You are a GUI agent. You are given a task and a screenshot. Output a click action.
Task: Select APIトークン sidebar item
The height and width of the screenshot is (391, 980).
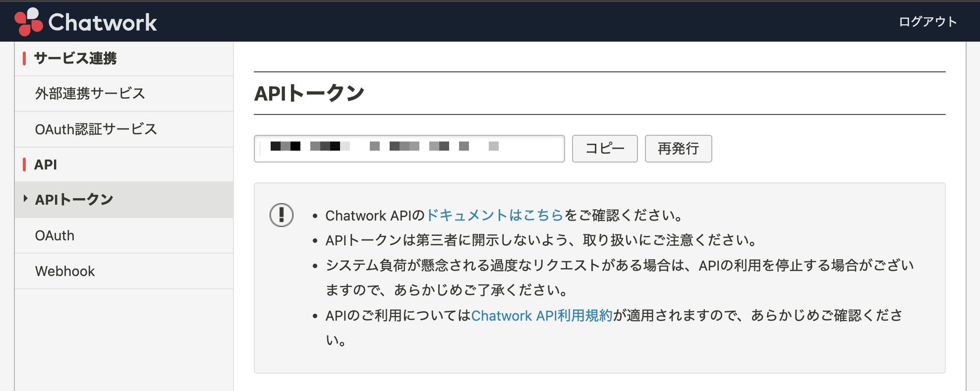(x=124, y=200)
